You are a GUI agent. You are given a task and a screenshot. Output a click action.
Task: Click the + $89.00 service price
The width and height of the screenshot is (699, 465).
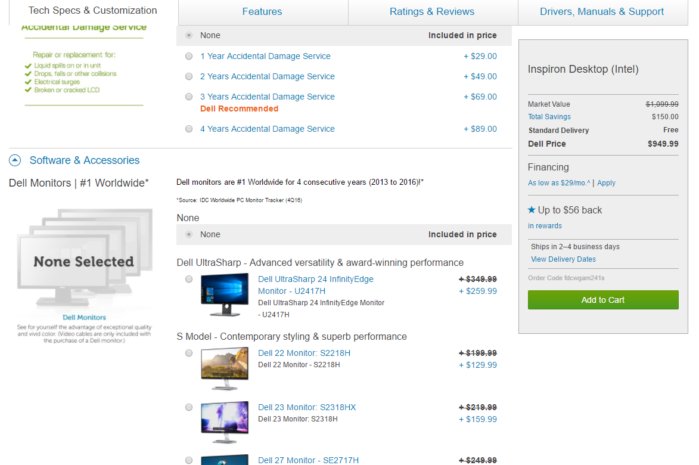click(x=480, y=129)
